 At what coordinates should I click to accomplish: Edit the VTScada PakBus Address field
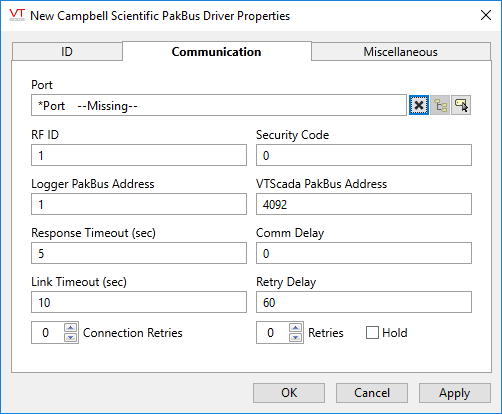(364, 204)
